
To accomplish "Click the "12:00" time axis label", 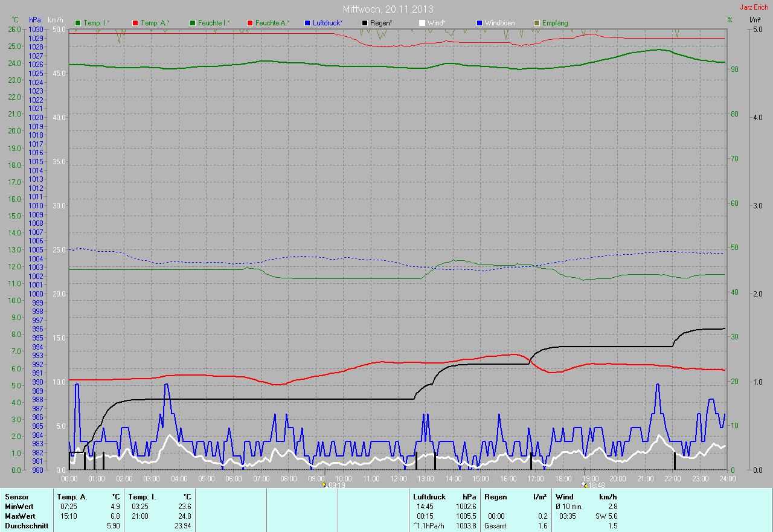I will [x=398, y=479].
